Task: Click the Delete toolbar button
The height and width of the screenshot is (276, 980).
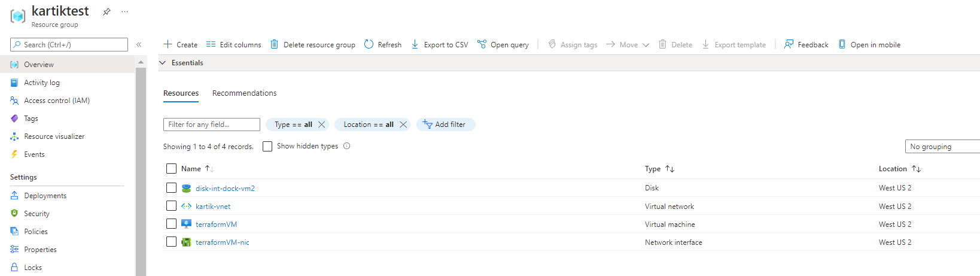Action: click(675, 44)
